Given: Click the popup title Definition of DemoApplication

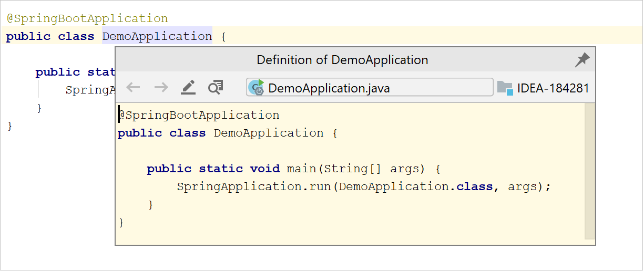Looking at the screenshot, I should pyautogui.click(x=342, y=60).
